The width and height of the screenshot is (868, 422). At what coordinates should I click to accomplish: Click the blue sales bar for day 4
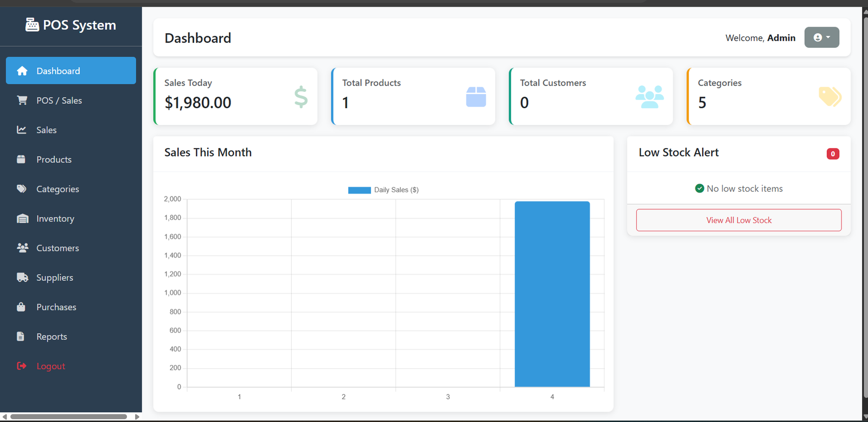pyautogui.click(x=552, y=294)
